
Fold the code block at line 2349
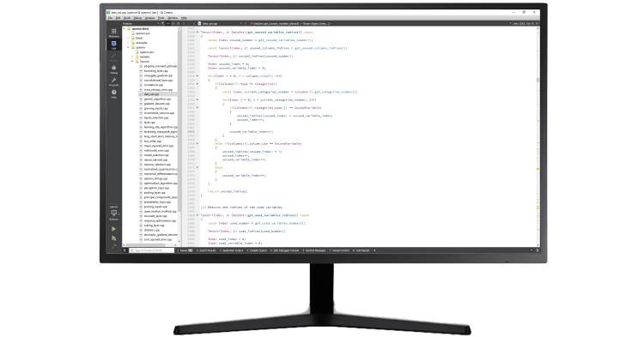click(197, 75)
